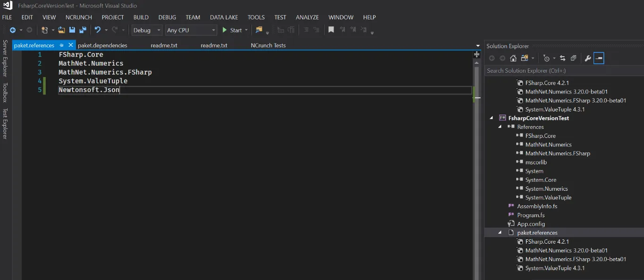Open the undo history dropdown arrow
Screen dimensions: 644x280
coord(106,30)
